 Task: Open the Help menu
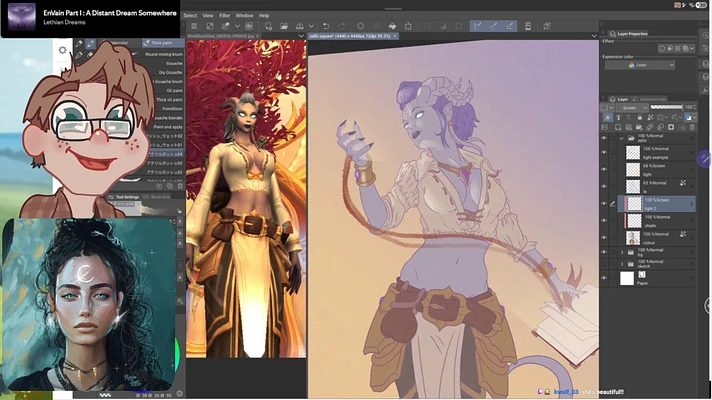pos(264,15)
